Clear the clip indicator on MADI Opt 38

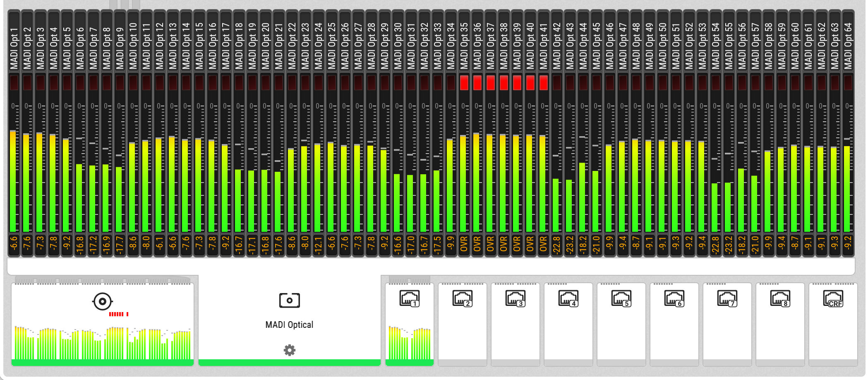[x=504, y=83]
